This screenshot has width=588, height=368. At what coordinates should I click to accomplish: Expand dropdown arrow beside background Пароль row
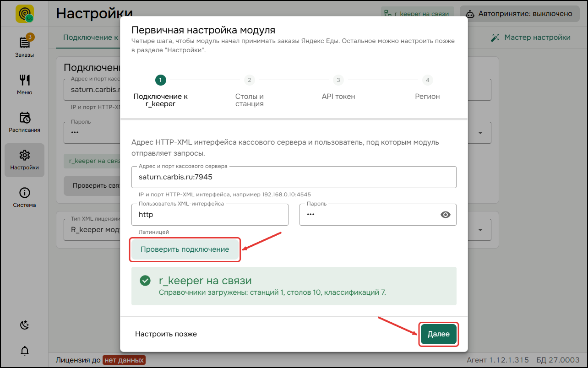480,133
